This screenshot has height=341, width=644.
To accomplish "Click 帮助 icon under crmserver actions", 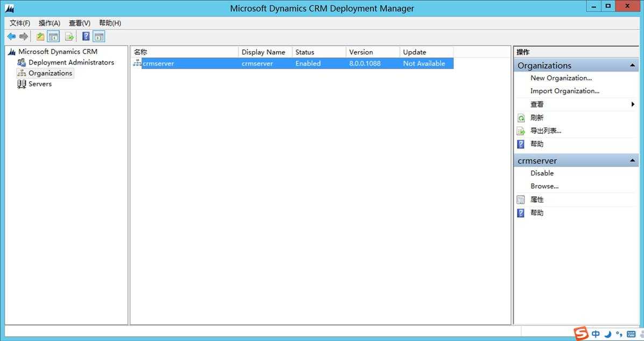I will [x=521, y=213].
